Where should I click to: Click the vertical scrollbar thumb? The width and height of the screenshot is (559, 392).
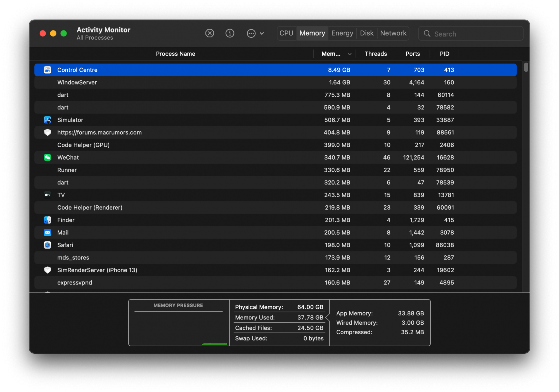(526, 67)
